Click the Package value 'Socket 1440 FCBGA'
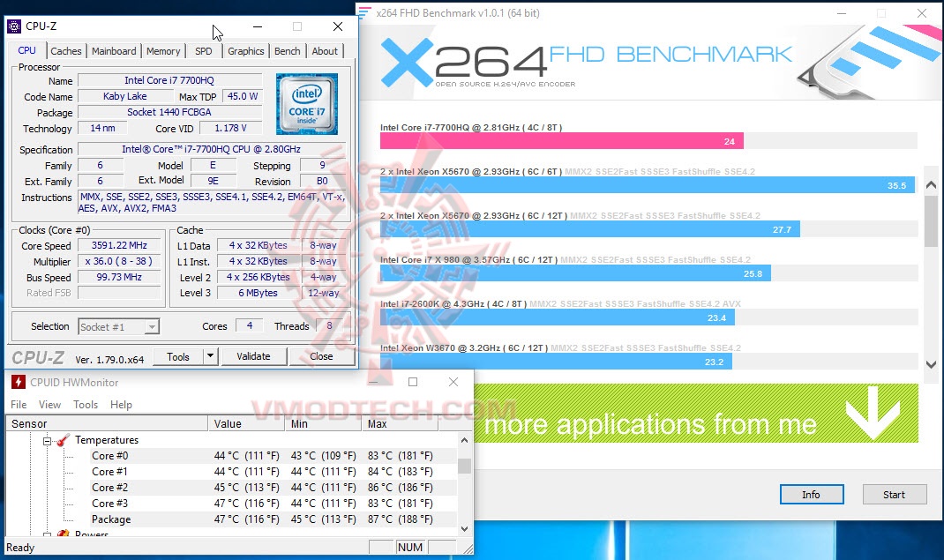The height and width of the screenshot is (560, 944). tap(169, 112)
